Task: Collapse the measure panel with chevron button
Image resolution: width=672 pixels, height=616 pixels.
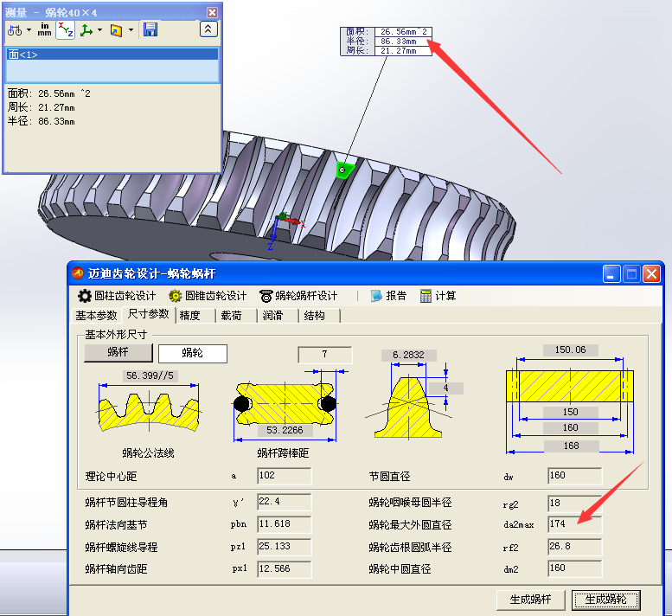Action: (x=208, y=29)
